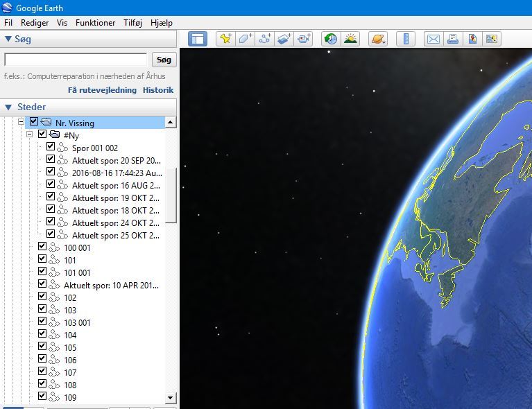The width and height of the screenshot is (532, 409).
Task: Open the planet switcher icon
Action: click(x=378, y=39)
